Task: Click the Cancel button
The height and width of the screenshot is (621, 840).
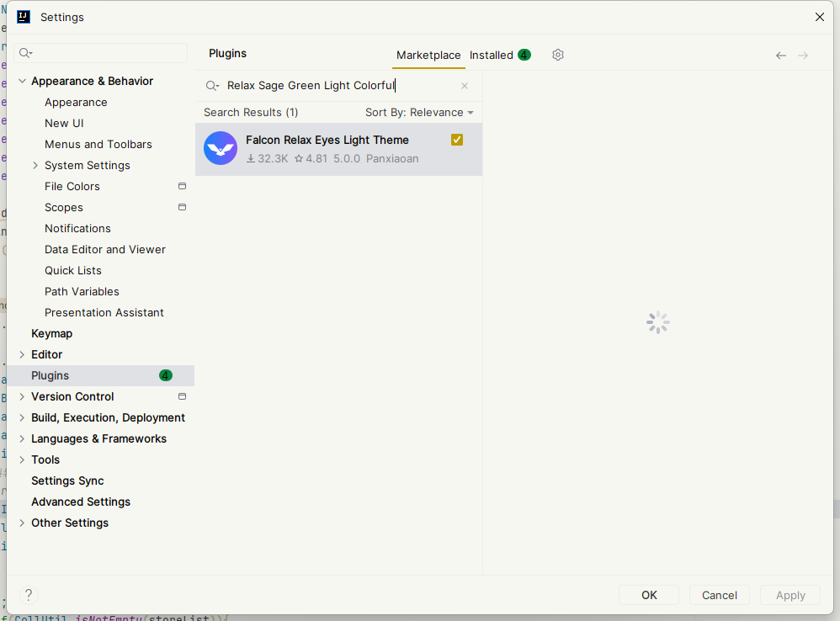Action: [x=719, y=595]
